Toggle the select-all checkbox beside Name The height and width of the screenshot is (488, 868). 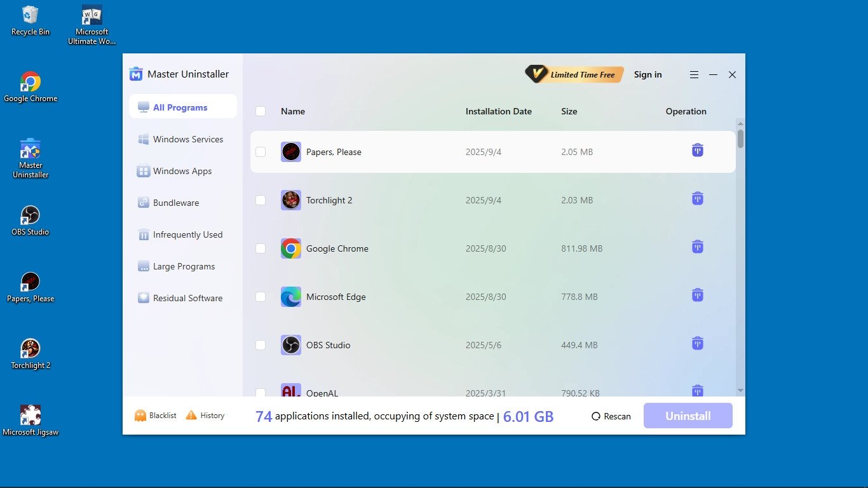tap(261, 111)
